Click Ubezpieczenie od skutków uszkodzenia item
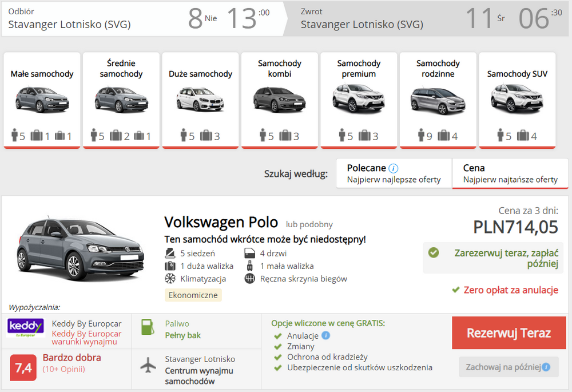 [360, 367]
